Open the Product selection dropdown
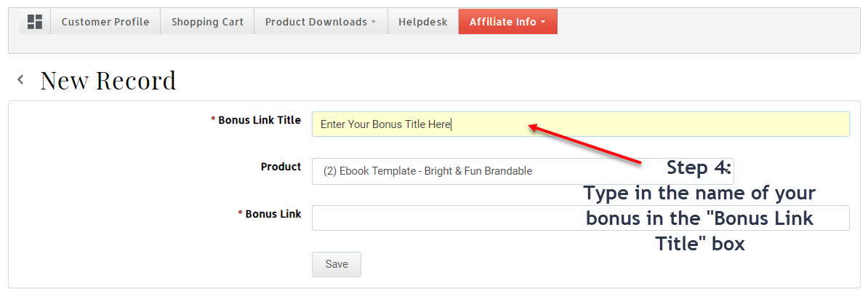The width and height of the screenshot is (868, 294). click(523, 171)
